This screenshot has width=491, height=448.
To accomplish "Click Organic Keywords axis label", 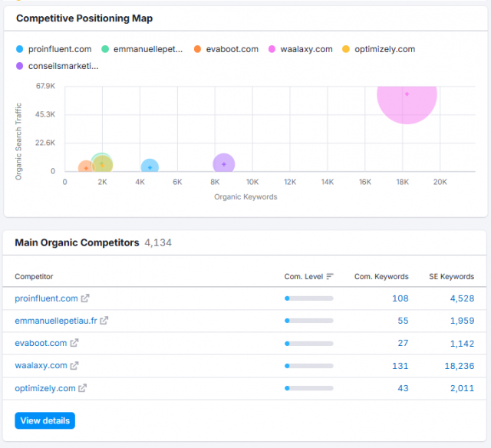I will pos(245,197).
